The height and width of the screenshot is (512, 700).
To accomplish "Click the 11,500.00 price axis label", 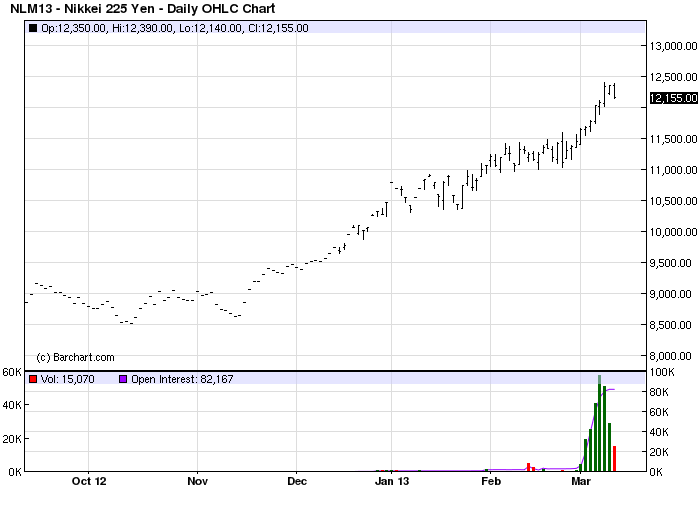I will (x=673, y=139).
